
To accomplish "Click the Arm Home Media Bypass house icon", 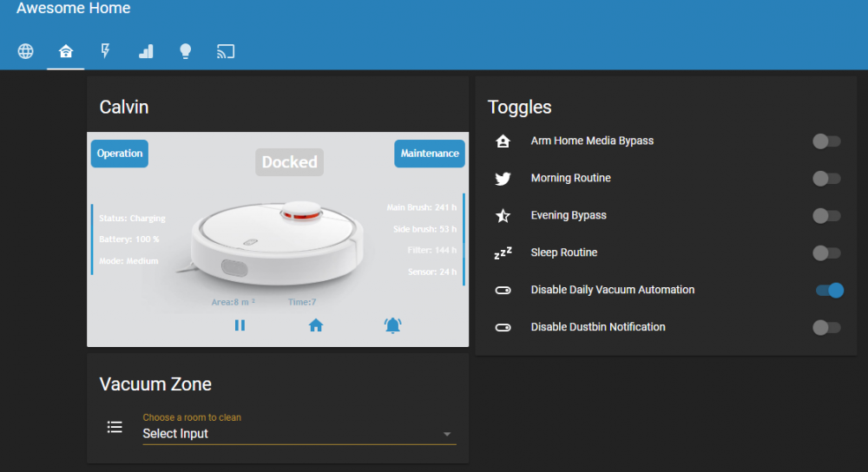I will (x=503, y=141).
